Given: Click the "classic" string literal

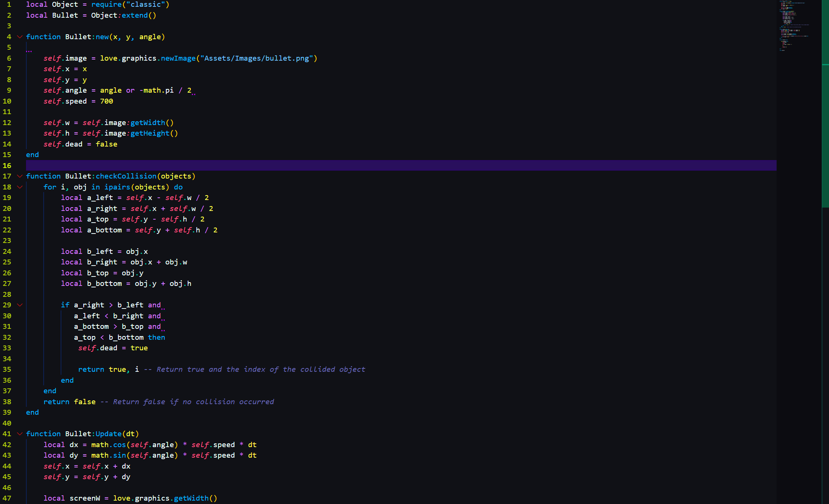Looking at the screenshot, I should click(x=146, y=5).
